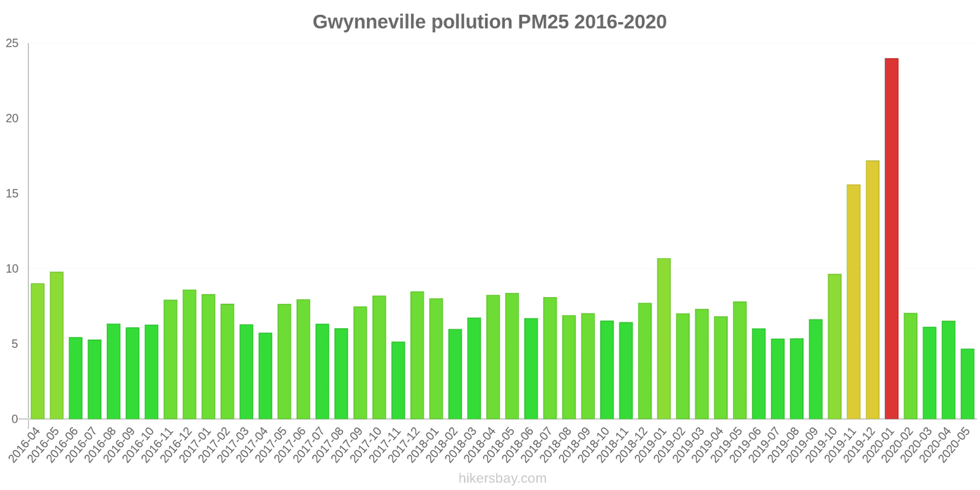Image resolution: width=980 pixels, height=490 pixels.
Task: Select the 2016-12 bar
Action: tap(189, 355)
